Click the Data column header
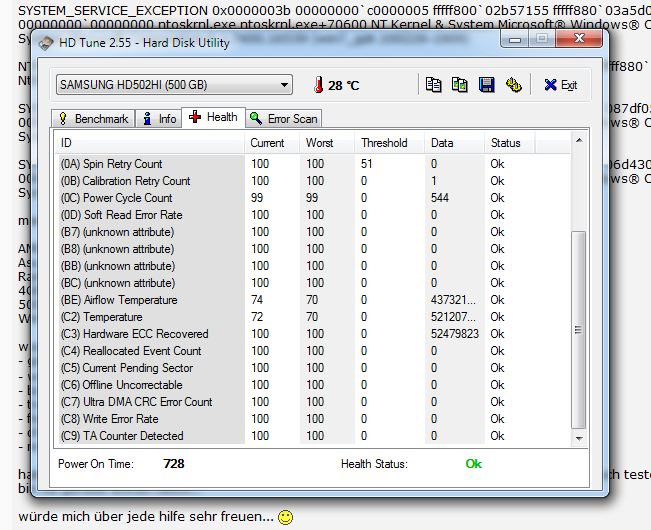This screenshot has width=651, height=530. 455,143
